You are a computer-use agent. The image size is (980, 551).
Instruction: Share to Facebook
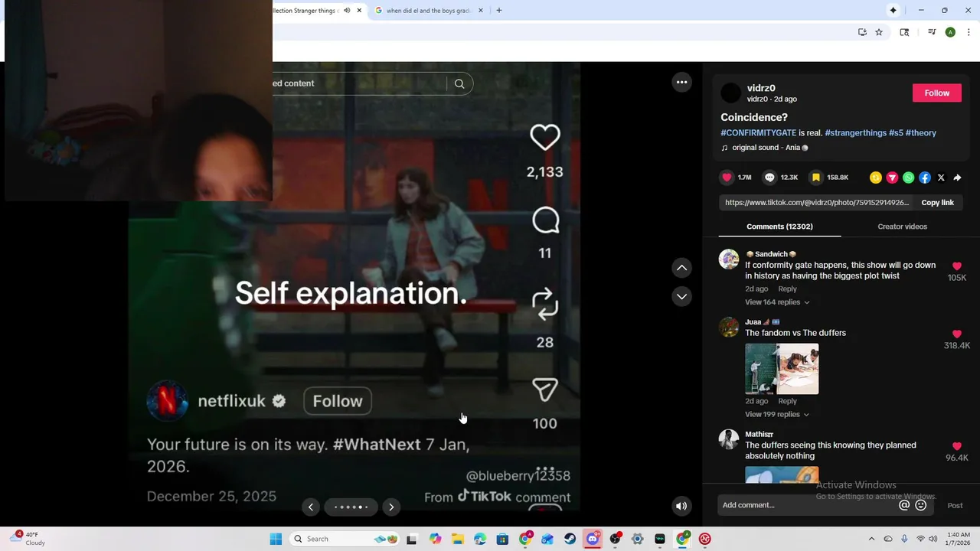click(x=925, y=178)
